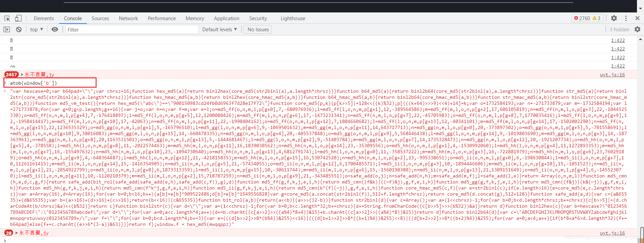Switch to the Elements tab
Screen dimensions: 644x243
[x=44, y=18]
